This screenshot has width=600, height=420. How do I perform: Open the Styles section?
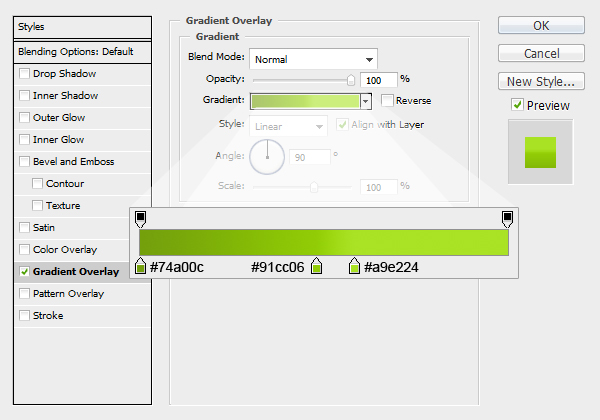coord(82,27)
